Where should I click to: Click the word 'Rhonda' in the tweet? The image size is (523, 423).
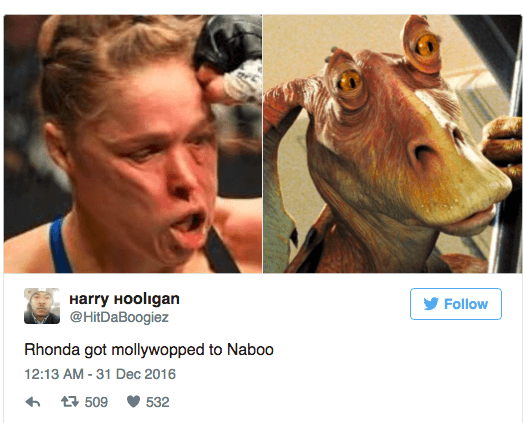click(52, 350)
